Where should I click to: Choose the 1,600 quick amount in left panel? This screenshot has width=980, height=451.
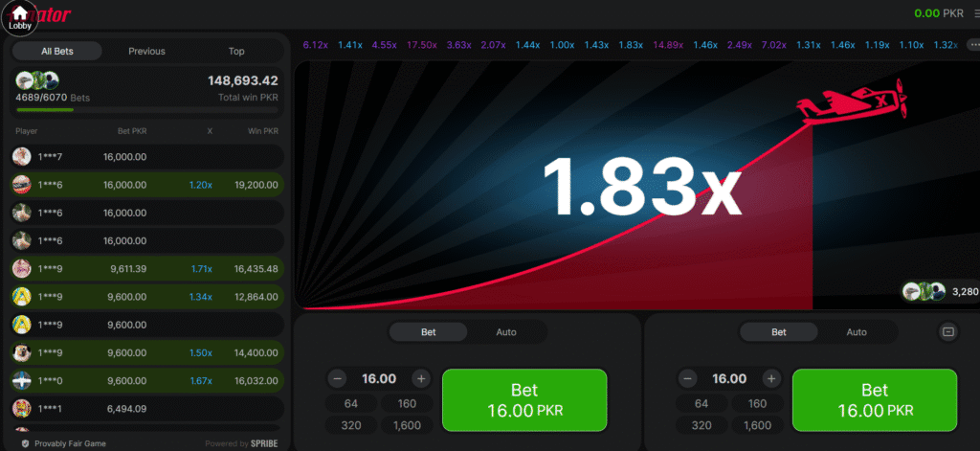(407, 425)
